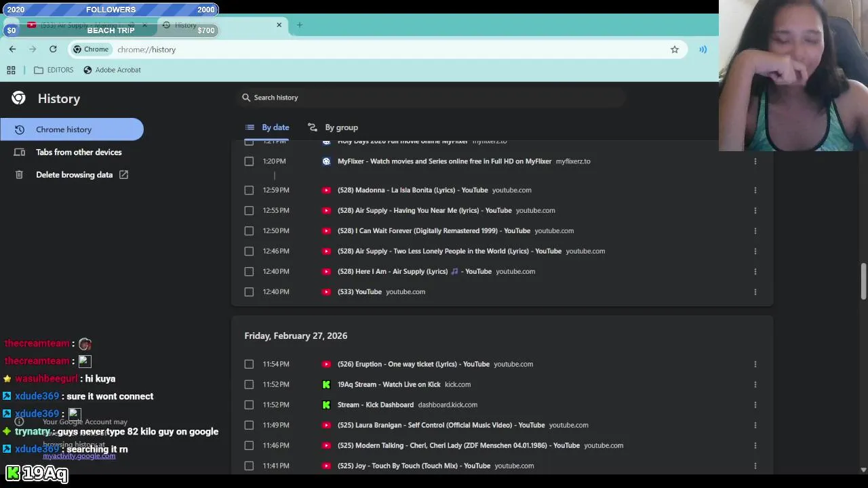This screenshot has height=488, width=868.
Task: Click the Search history field
Action: pyautogui.click(x=431, y=98)
